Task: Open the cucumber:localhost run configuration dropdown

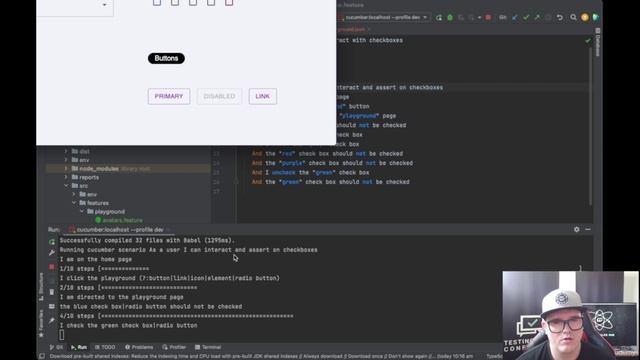Action: click(384, 18)
